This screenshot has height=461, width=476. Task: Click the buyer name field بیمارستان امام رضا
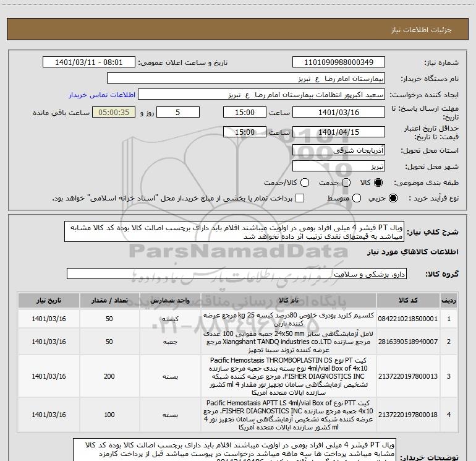click(x=246, y=79)
